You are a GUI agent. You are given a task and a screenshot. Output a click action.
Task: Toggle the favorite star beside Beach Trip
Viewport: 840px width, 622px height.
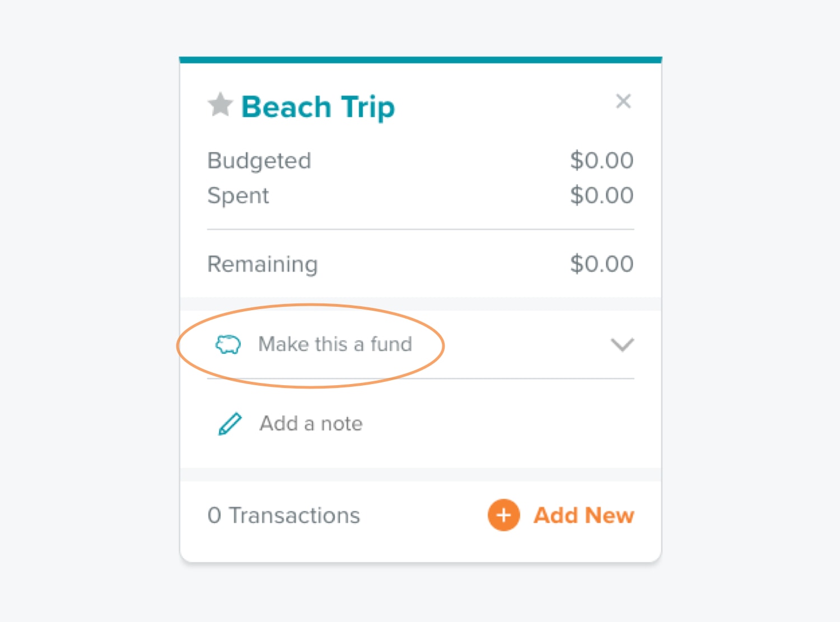click(220, 105)
